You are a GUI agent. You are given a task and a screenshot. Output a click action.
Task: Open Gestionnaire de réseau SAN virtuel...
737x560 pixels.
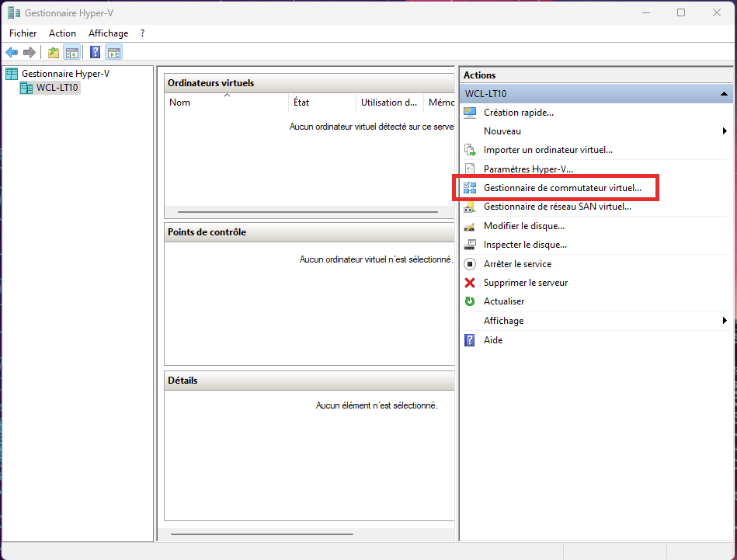tap(558, 207)
